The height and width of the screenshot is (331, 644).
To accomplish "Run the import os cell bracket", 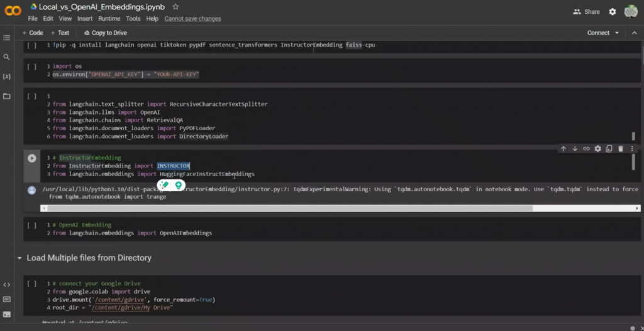I will click(x=31, y=67).
